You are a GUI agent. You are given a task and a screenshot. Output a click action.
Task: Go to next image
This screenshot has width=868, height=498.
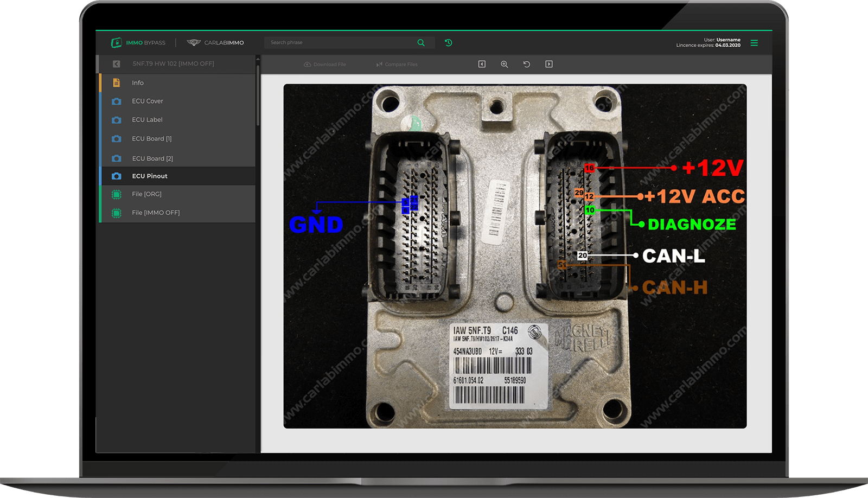tap(549, 64)
